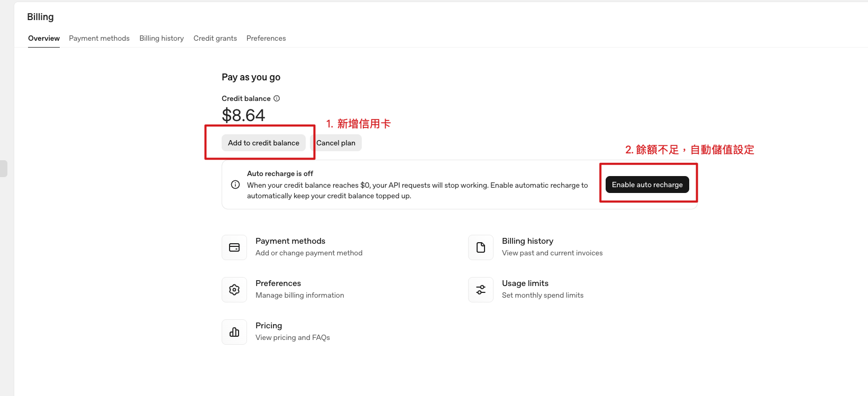This screenshot has width=868, height=396.
Task: Click the gear Preferences icon
Action: [x=234, y=290]
